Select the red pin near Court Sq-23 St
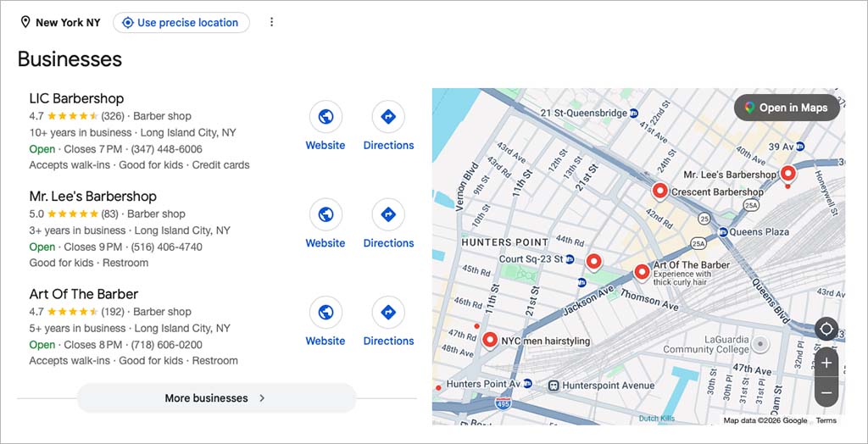 593,262
